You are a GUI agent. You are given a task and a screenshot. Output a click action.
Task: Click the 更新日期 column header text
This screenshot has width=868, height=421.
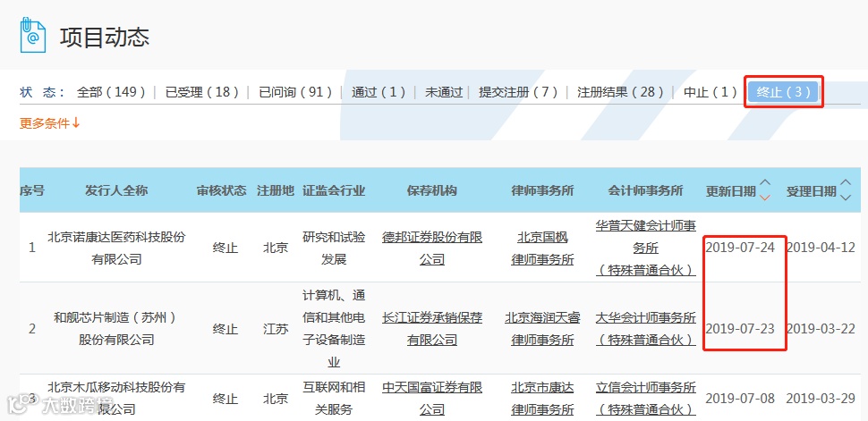point(731,191)
